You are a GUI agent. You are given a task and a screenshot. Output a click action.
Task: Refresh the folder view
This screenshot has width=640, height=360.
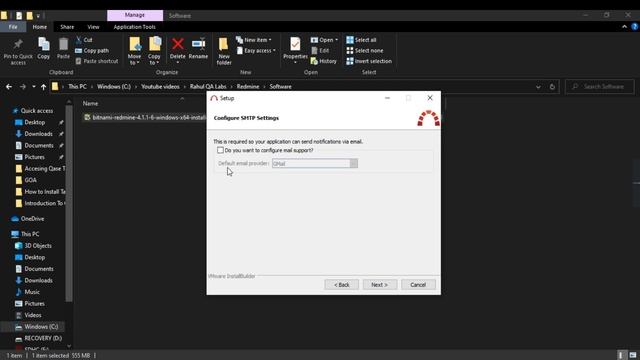tap(552, 87)
